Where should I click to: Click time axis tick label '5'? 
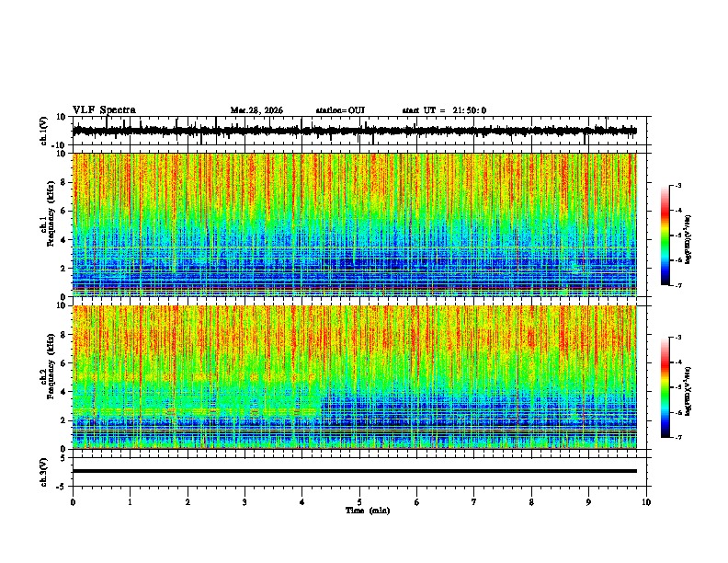point(359,502)
